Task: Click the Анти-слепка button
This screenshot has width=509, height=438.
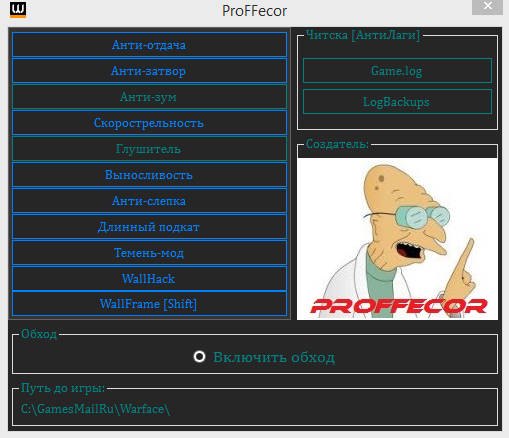Action: [x=149, y=201]
